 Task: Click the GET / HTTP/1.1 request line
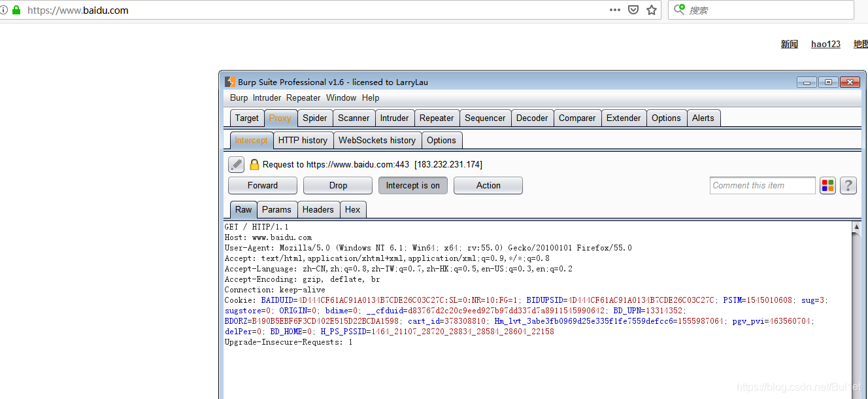click(x=256, y=227)
